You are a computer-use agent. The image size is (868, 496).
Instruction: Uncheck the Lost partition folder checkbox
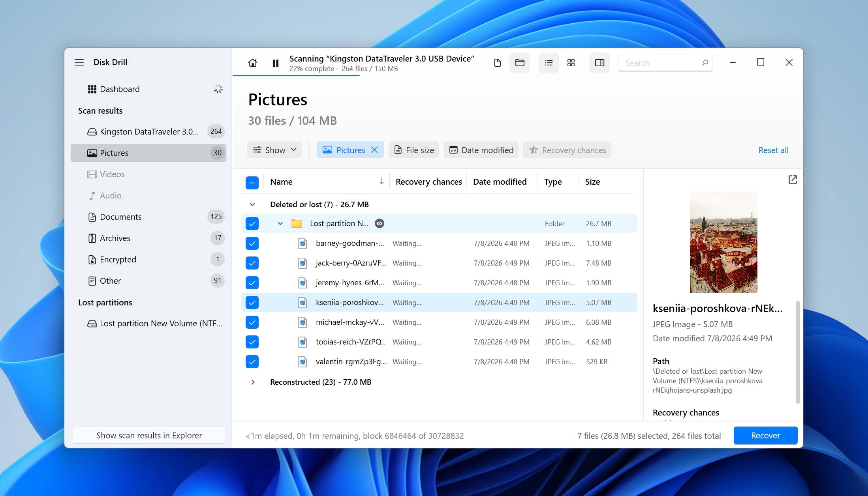(252, 224)
